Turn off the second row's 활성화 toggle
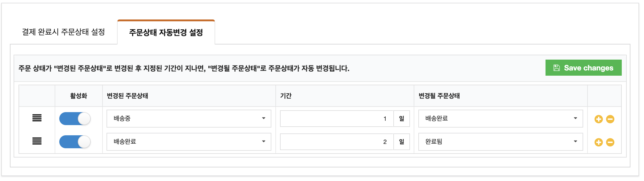Viewport: 644px width, 181px height. pyautogui.click(x=75, y=142)
